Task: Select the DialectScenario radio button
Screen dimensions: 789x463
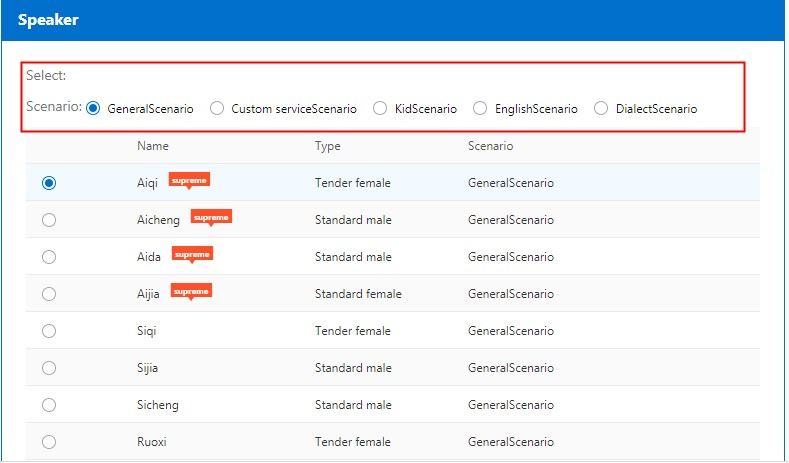Action: 601,108
